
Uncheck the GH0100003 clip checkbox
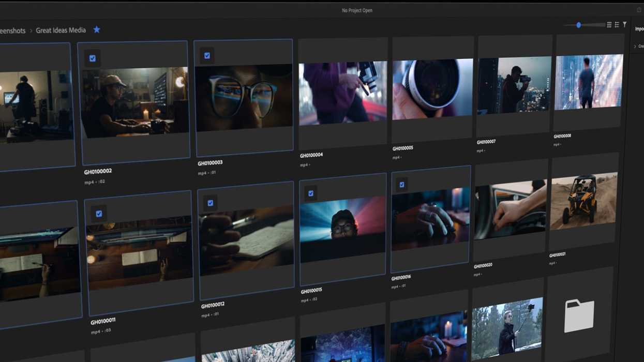click(x=207, y=56)
